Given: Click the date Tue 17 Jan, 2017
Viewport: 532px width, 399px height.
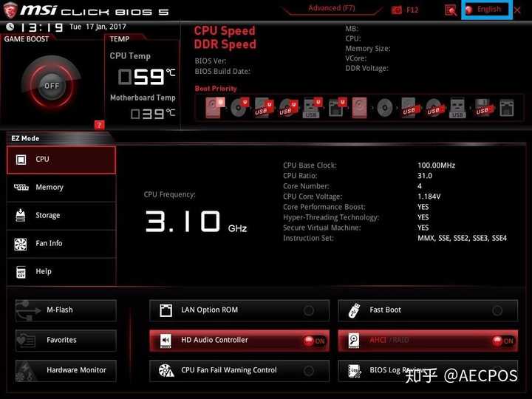Looking at the screenshot, I should 98,27.
